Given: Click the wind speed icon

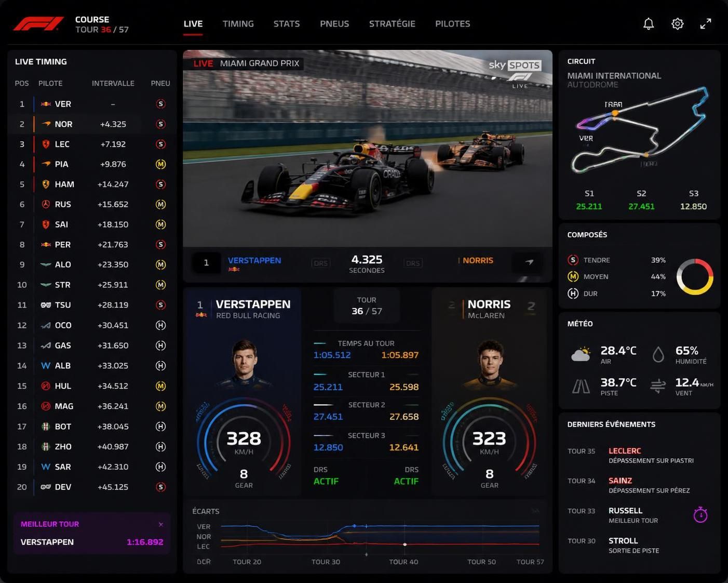Looking at the screenshot, I should coord(658,386).
